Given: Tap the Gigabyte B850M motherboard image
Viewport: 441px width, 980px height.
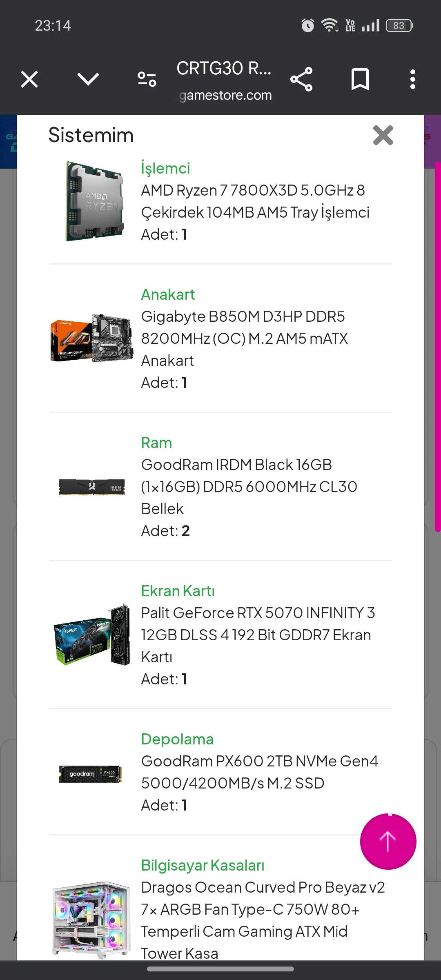Looking at the screenshot, I should [x=91, y=339].
